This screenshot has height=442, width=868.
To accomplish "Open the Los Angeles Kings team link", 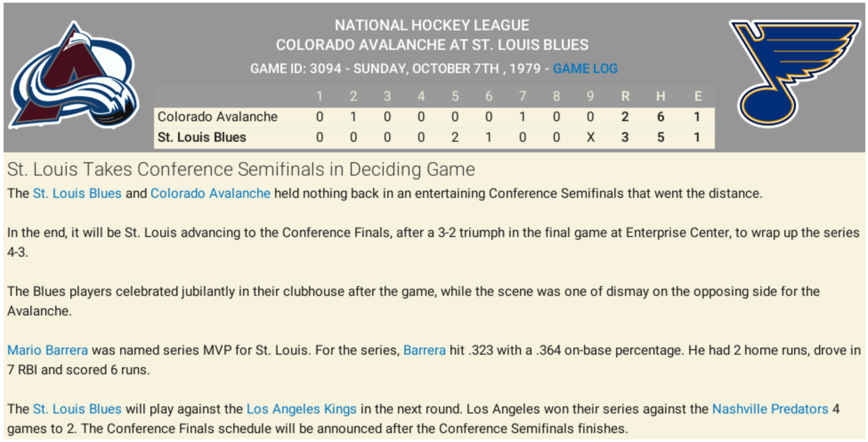I will [301, 409].
